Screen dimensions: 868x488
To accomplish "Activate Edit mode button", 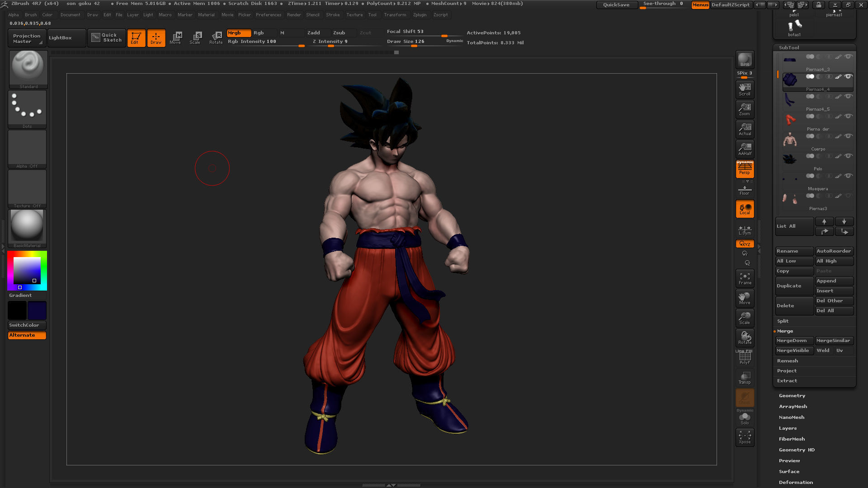I will click(136, 38).
